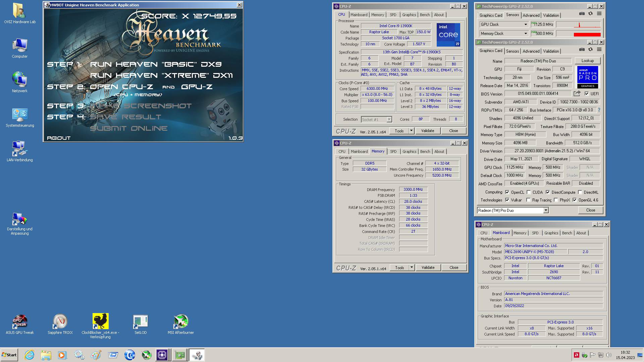
Task: Launch ClockBlocker_x64.exe shortcut
Action: pyautogui.click(x=100, y=326)
